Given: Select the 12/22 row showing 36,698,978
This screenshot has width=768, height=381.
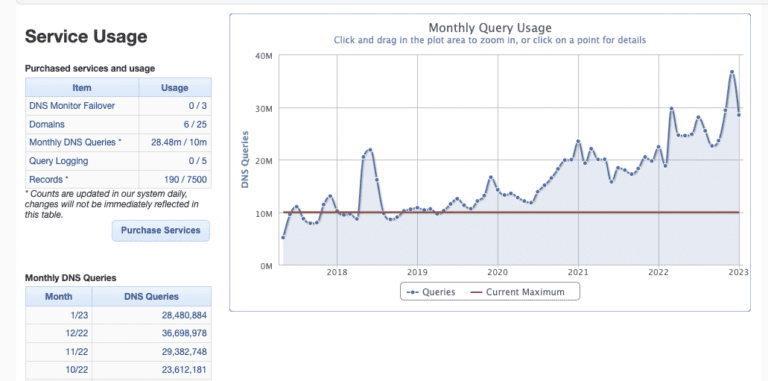Looking at the screenshot, I should pyautogui.click(x=119, y=333).
